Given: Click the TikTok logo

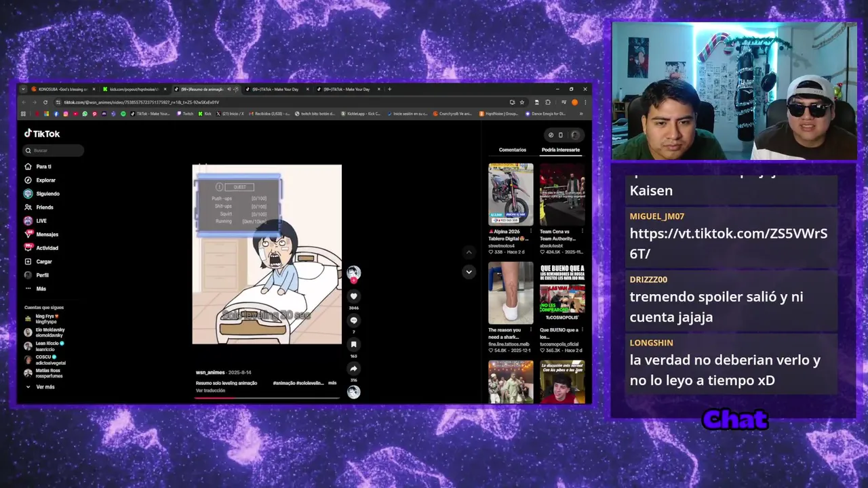Looking at the screenshot, I should coord(42,134).
